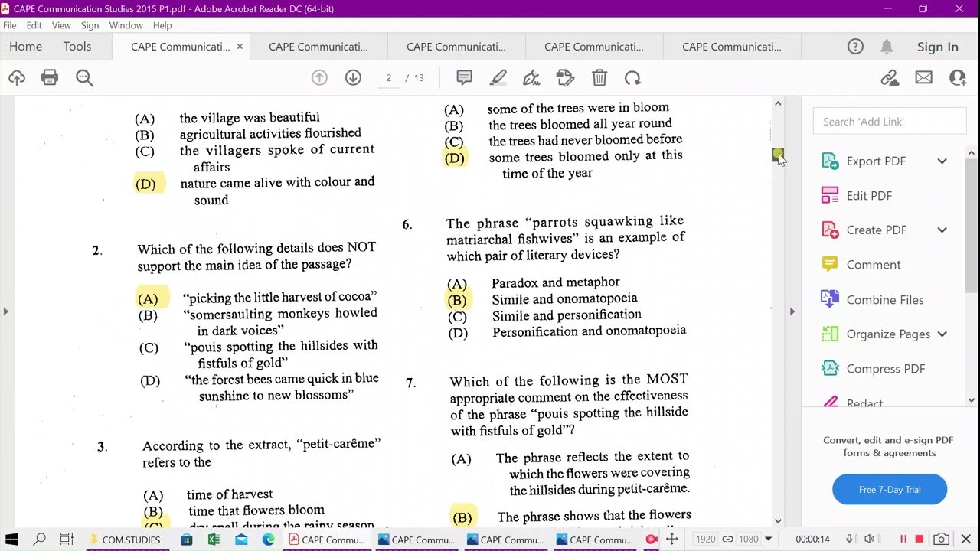Start the Free 7-Day Trial
This screenshot has width=980, height=551.
[x=890, y=490]
